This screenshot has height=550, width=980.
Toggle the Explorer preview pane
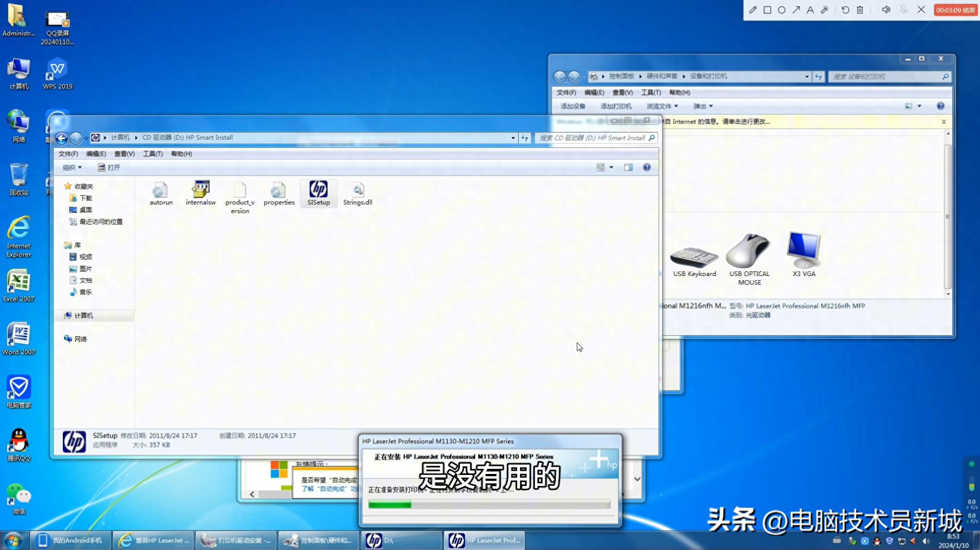point(628,167)
